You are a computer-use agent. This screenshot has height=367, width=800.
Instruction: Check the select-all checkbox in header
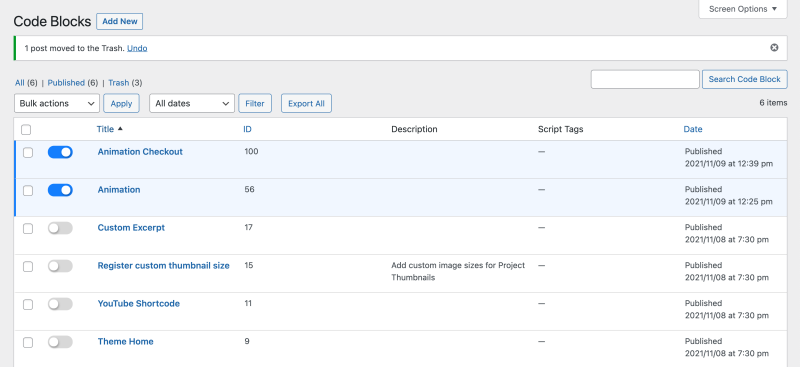click(26, 130)
